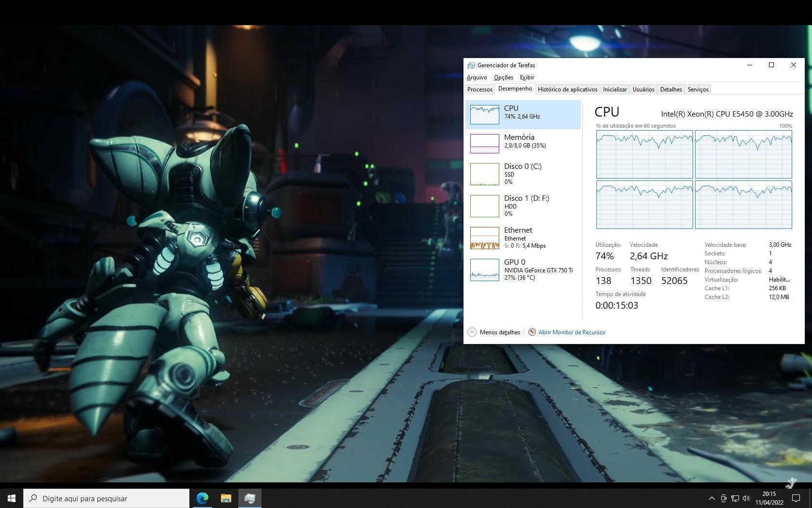Click the tray icon beside the hidden-icons arrow
The height and width of the screenshot is (508, 812).
tap(724, 498)
